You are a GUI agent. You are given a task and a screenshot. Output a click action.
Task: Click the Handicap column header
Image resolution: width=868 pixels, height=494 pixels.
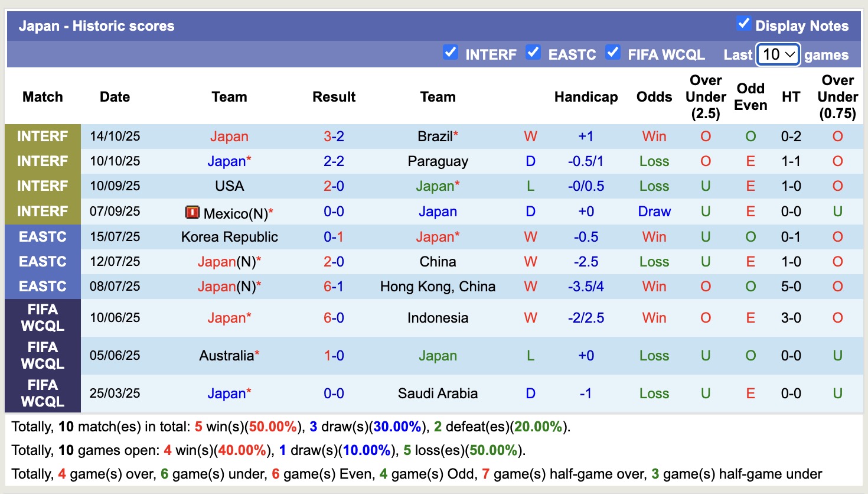pyautogui.click(x=586, y=97)
